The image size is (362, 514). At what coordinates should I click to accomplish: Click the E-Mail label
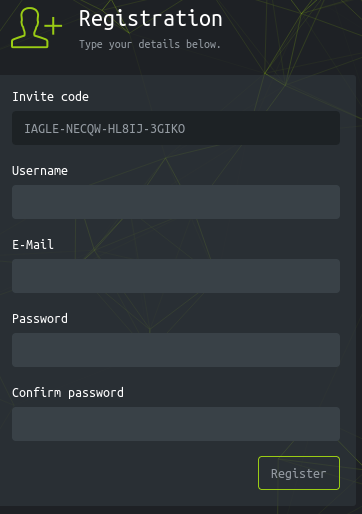[33, 245]
